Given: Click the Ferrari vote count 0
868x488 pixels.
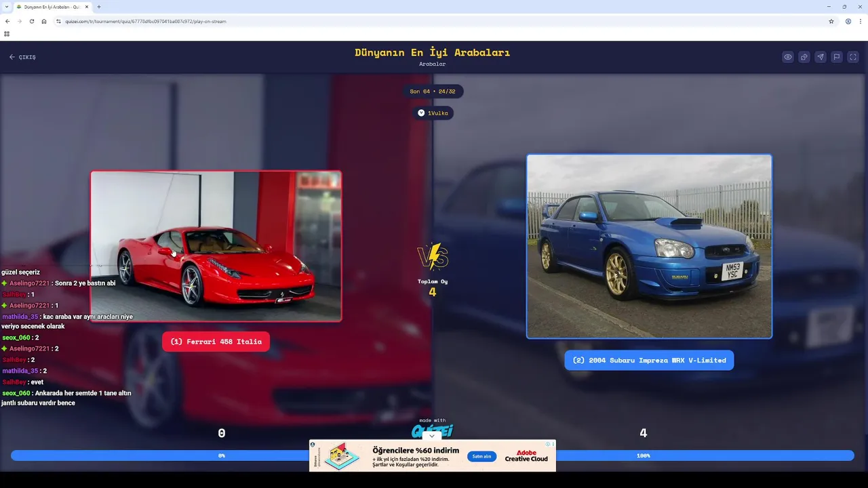Looking at the screenshot, I should click(x=222, y=433).
